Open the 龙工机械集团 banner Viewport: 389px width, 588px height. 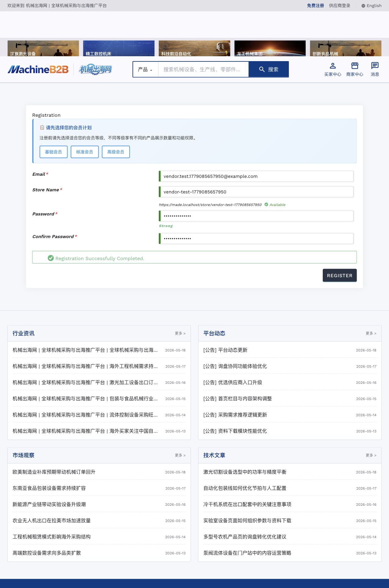(270, 48)
